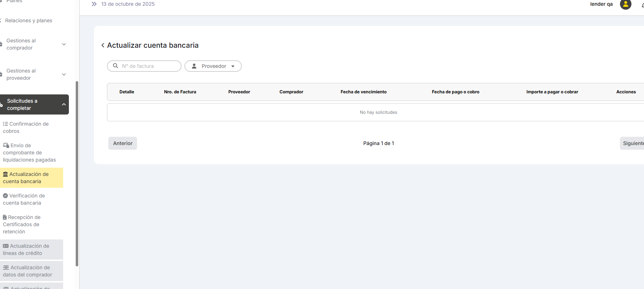Click the magnifier icon in the search box
The image size is (644, 289).
coord(116,66)
